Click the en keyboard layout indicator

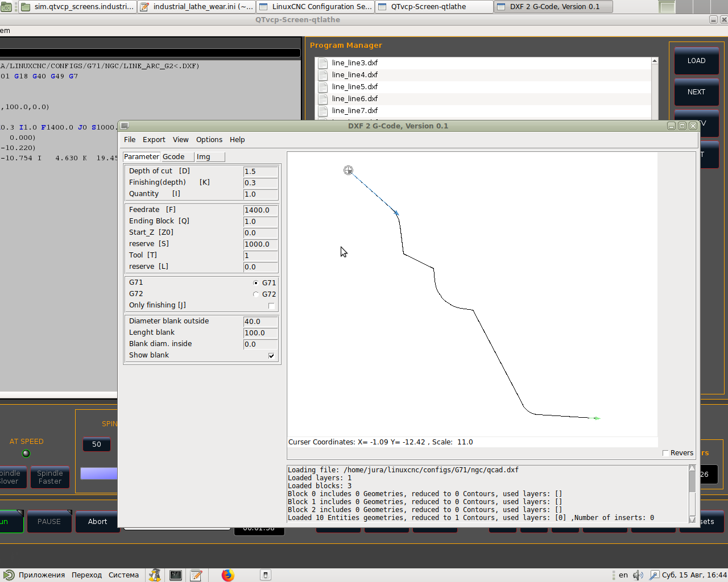click(623, 575)
